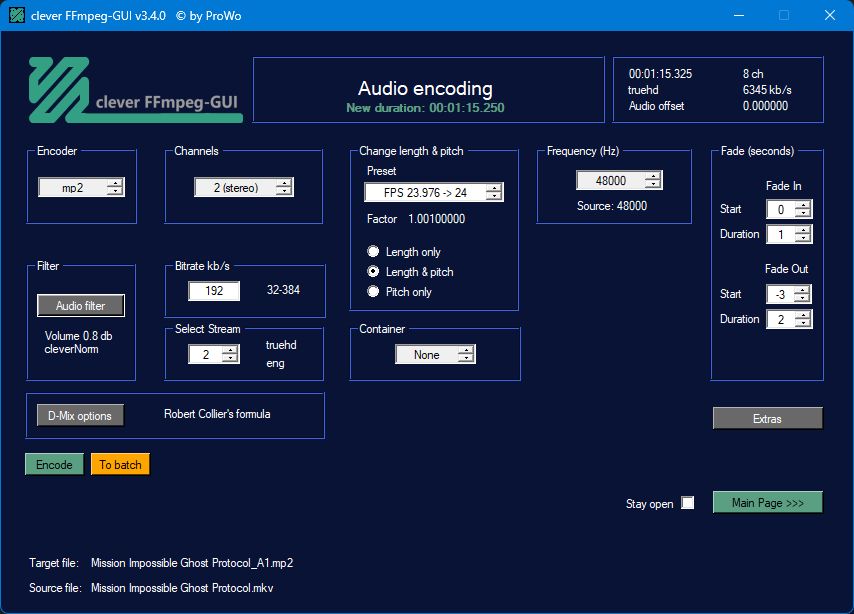
Task: Click the 8 ch channel info
Action: tap(753, 74)
